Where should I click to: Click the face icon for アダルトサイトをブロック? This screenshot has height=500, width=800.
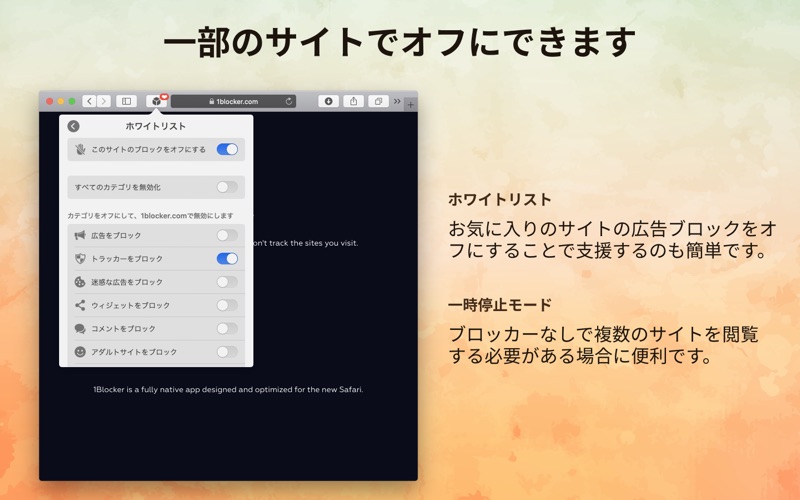(80, 352)
